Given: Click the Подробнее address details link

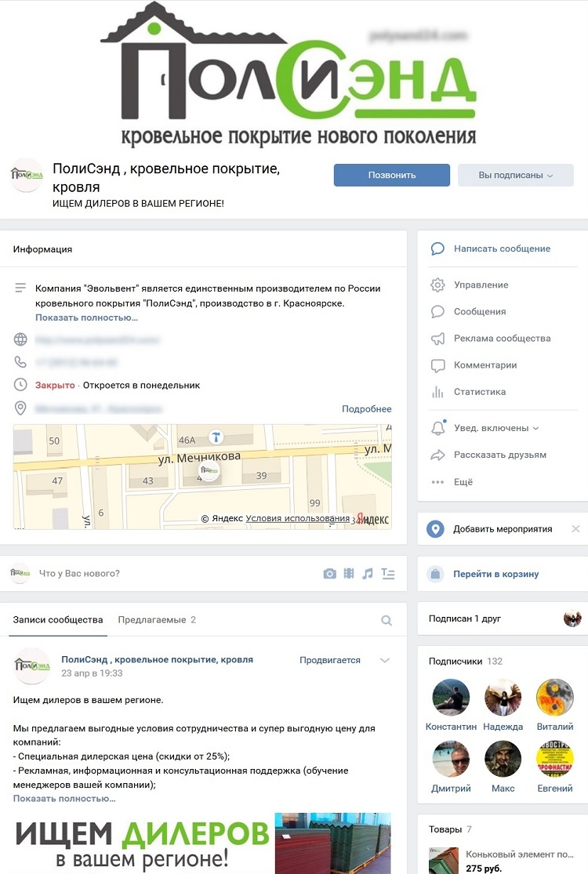Looking at the screenshot, I should coord(367,408).
